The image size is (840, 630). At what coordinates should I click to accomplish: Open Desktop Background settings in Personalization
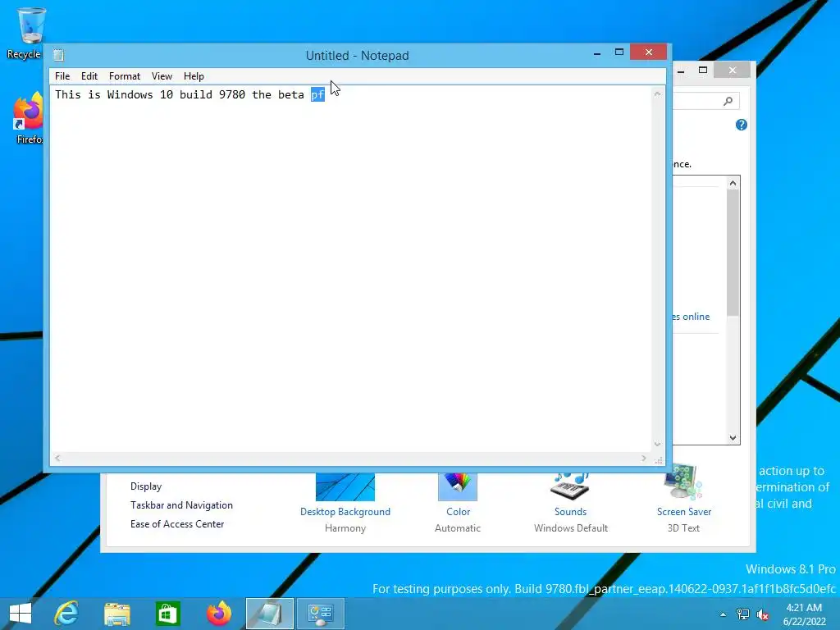click(x=345, y=512)
